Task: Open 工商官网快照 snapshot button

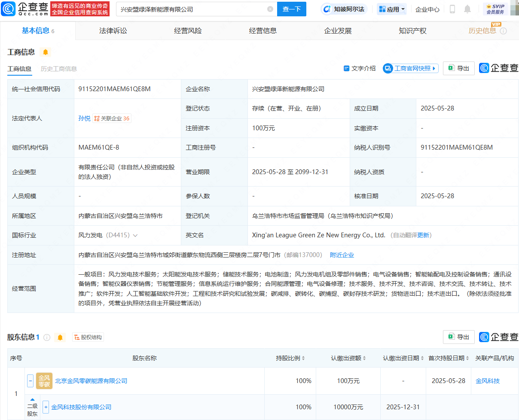Action: pyautogui.click(x=411, y=68)
